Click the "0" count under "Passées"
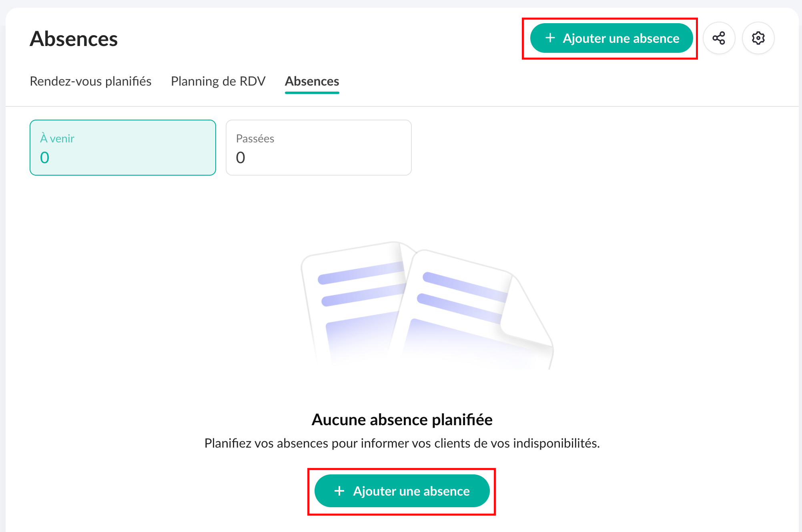 tap(241, 158)
